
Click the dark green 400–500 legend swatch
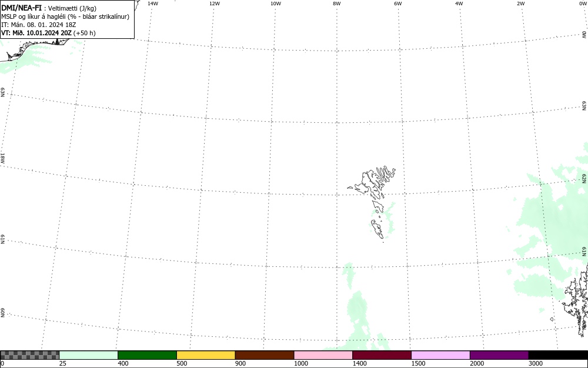point(147,355)
